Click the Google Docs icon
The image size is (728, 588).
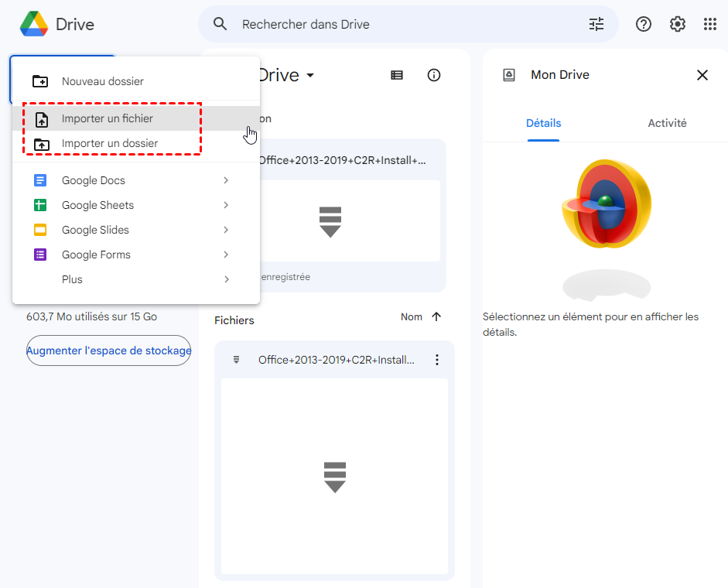40,180
